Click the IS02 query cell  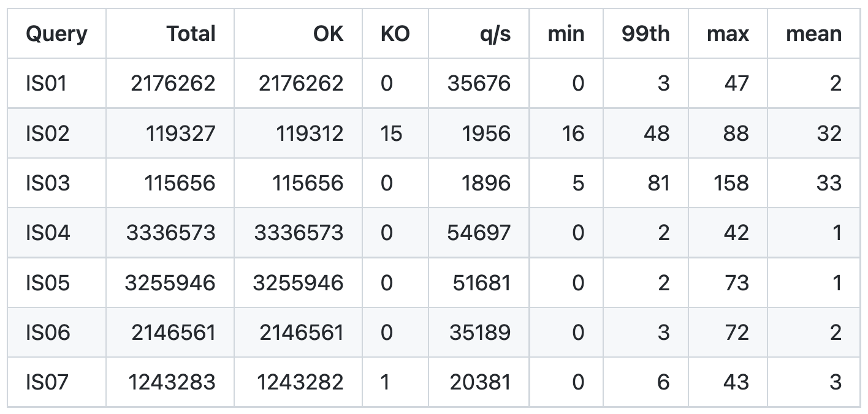pos(47,134)
